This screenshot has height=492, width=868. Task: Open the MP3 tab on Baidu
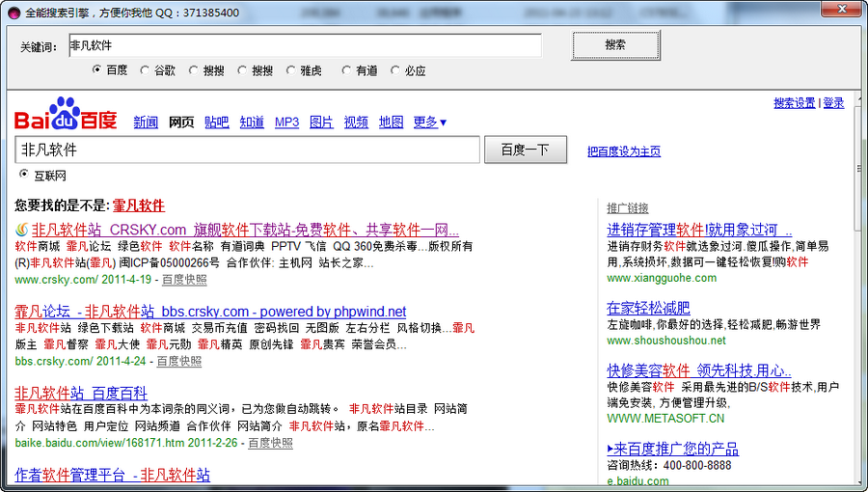point(286,123)
